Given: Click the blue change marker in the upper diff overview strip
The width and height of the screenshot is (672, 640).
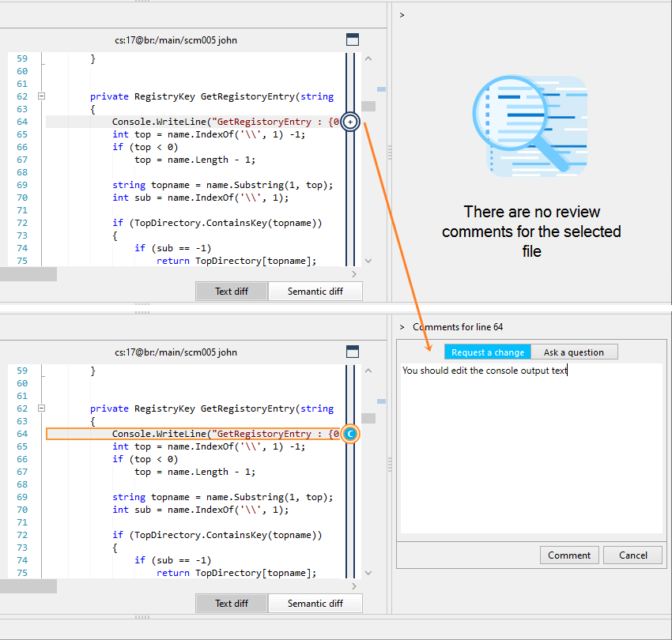Looking at the screenshot, I should tap(381, 89).
